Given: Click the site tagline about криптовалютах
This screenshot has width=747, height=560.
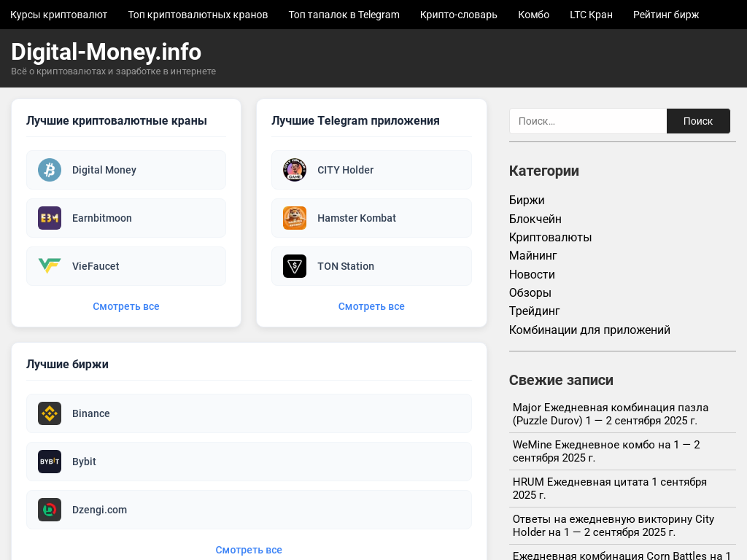Looking at the screenshot, I should (113, 71).
